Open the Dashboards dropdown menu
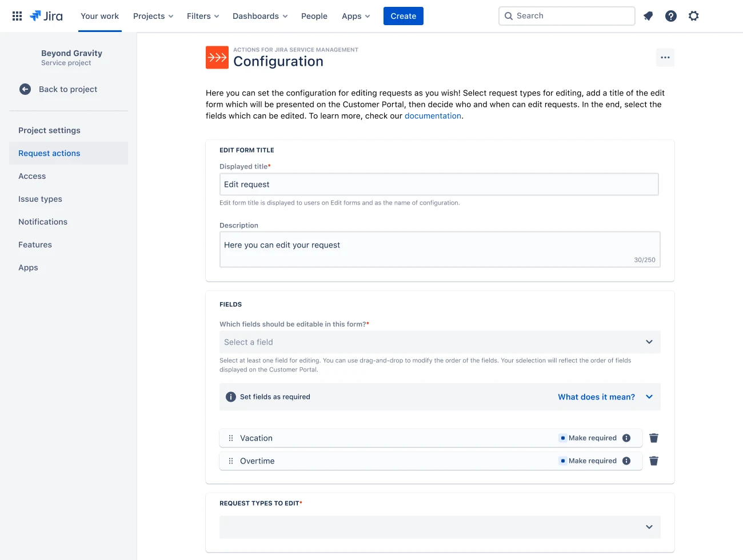Viewport: 743px width, 560px height. coord(260,16)
